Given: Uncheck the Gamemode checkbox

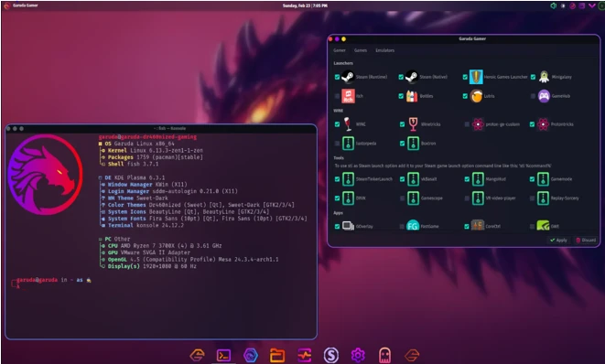Looking at the screenshot, I should tap(532, 179).
